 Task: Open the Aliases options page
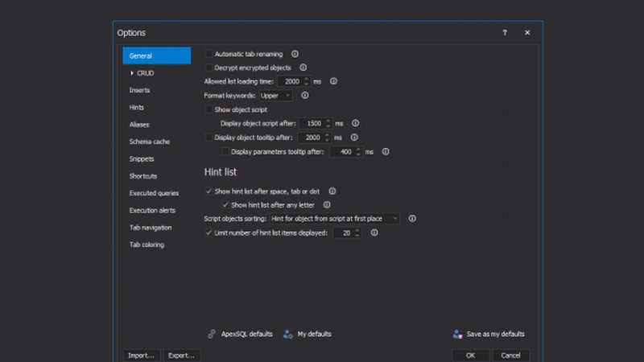pos(139,125)
